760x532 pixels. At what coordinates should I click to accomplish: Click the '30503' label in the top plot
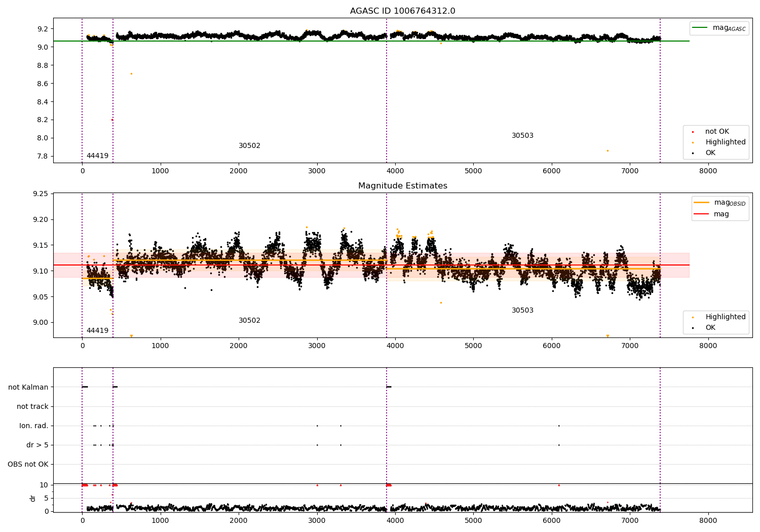pos(522,136)
